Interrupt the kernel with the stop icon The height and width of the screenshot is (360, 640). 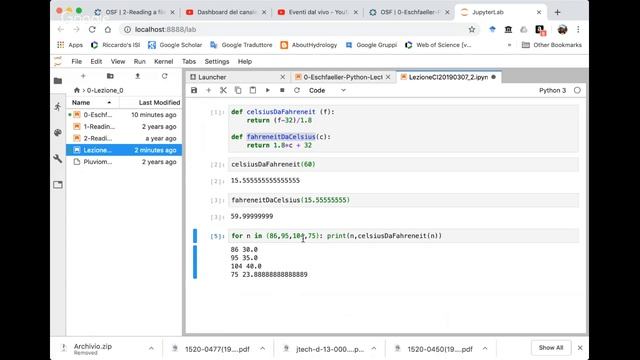pos(282,90)
